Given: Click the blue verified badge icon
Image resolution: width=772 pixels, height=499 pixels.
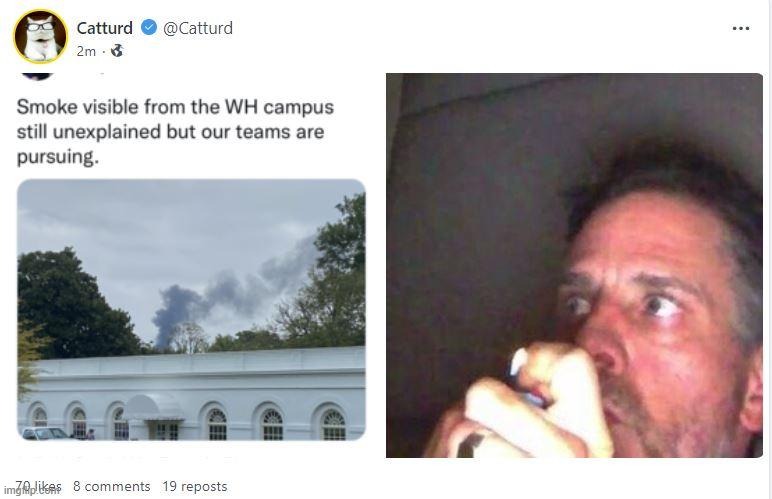Looking at the screenshot, I should click(148, 28).
